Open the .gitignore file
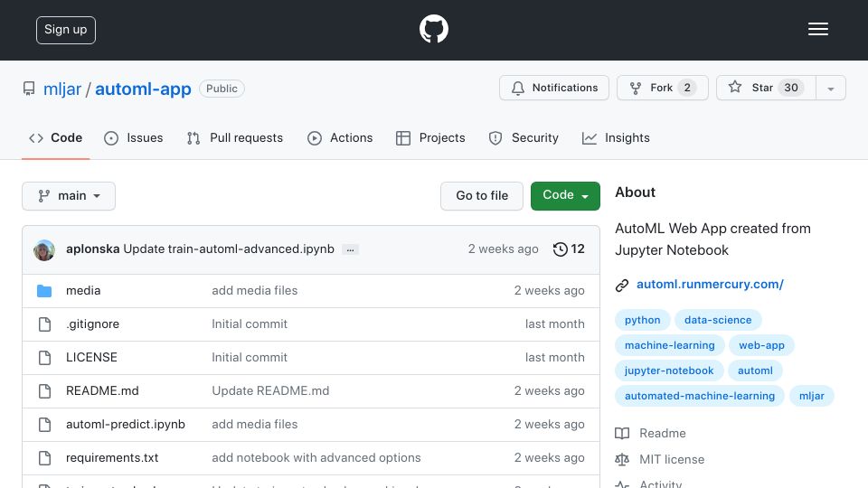The image size is (868, 488). tap(92, 324)
